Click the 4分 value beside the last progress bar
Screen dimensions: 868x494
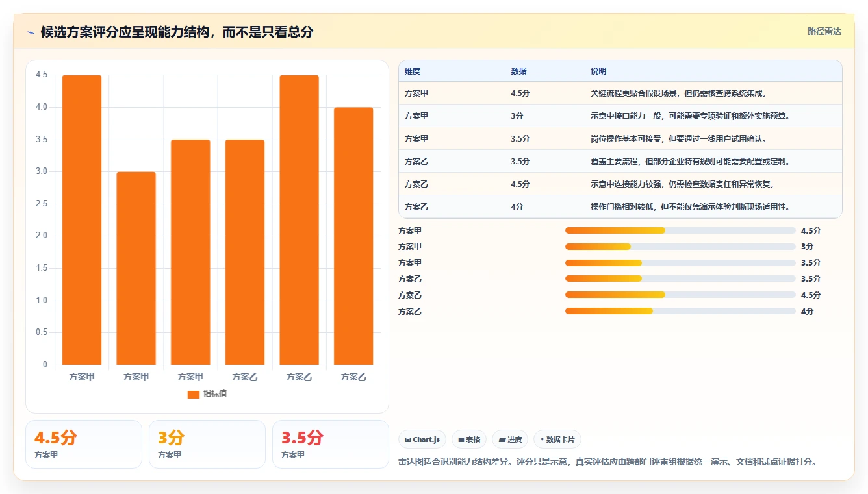point(807,311)
